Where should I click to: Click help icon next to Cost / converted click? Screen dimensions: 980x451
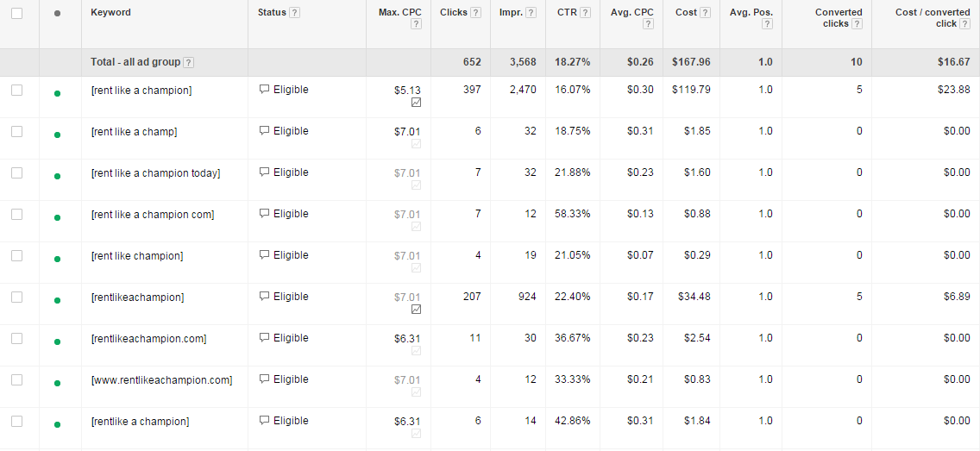tap(965, 24)
